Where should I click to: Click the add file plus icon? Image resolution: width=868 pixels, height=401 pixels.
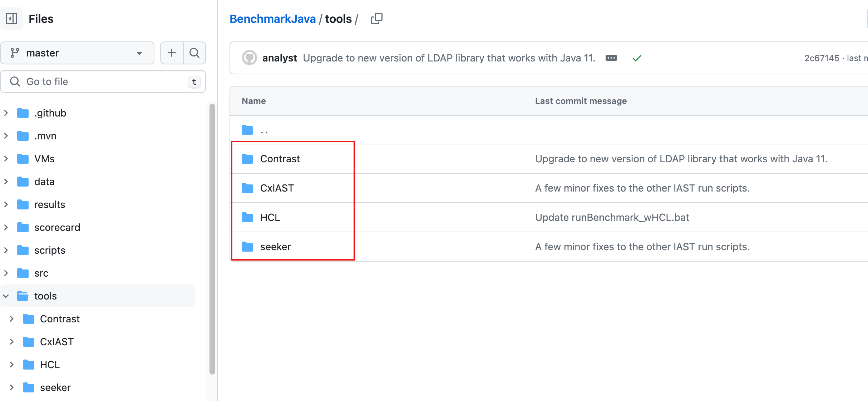[172, 53]
